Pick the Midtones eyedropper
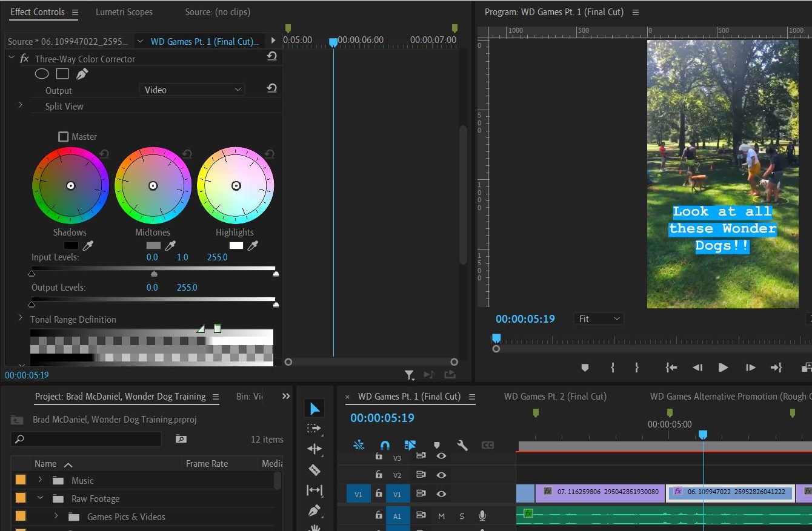The height and width of the screenshot is (531, 812). point(171,245)
